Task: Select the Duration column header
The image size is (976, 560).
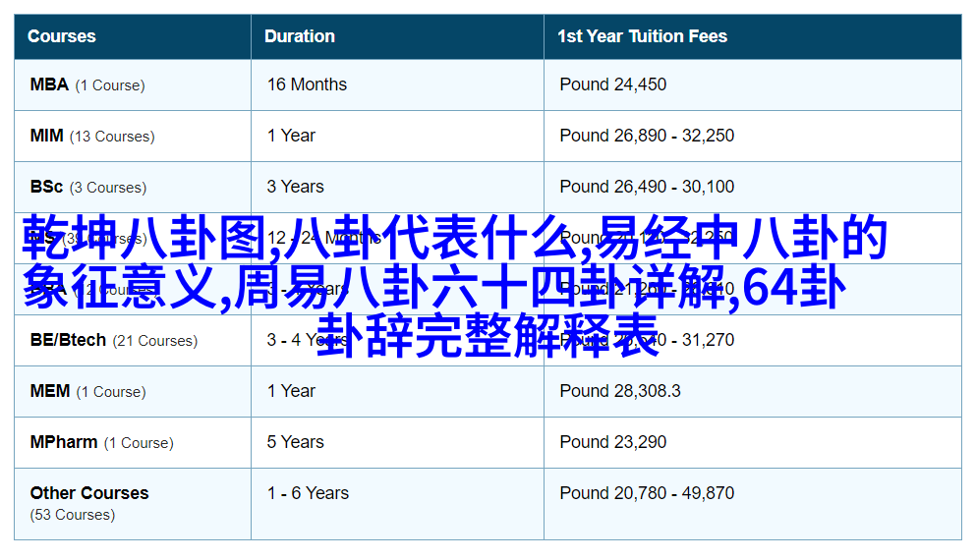Action: pos(300,36)
